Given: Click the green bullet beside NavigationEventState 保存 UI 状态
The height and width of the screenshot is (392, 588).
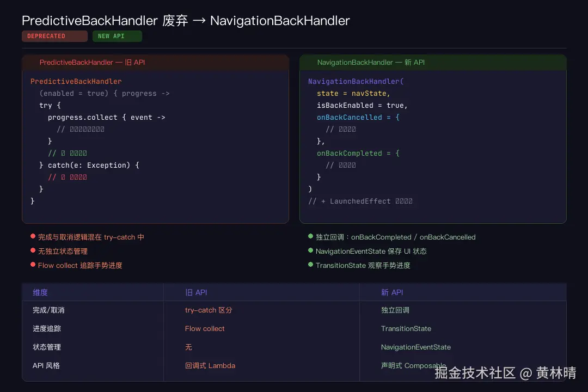Looking at the screenshot, I should [310, 251].
